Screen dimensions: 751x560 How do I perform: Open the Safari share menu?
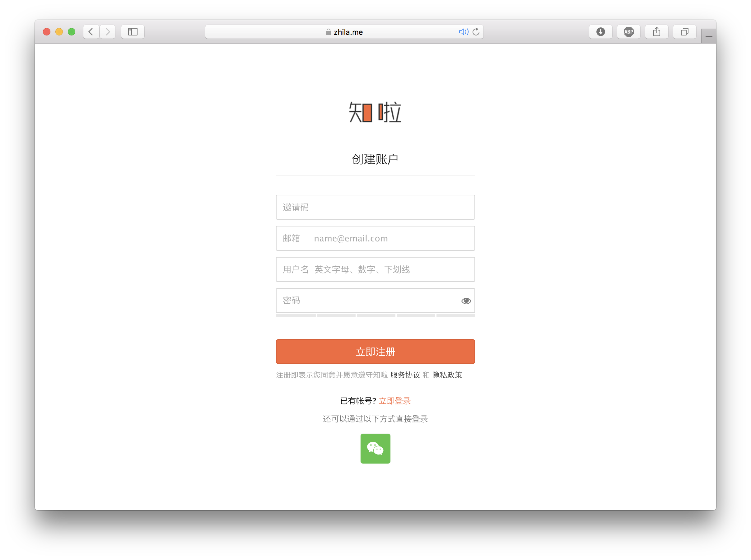point(656,32)
